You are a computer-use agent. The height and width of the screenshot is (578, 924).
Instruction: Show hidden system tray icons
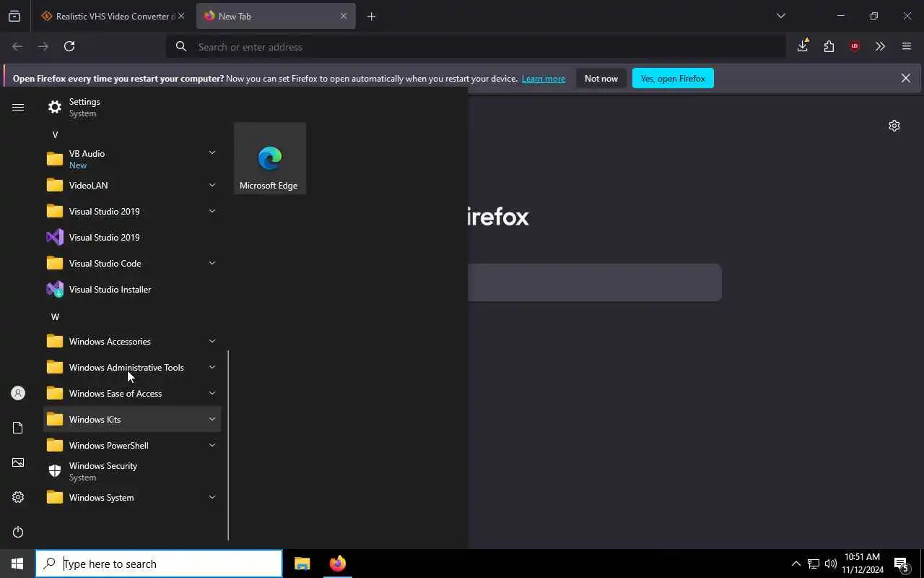point(796,564)
